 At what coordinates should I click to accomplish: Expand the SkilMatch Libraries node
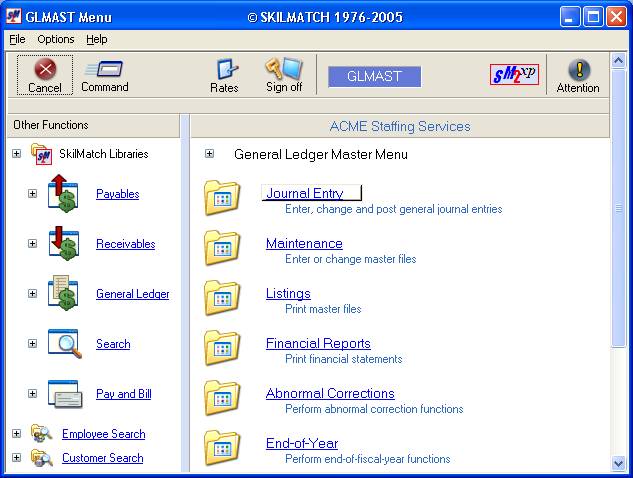(16, 154)
